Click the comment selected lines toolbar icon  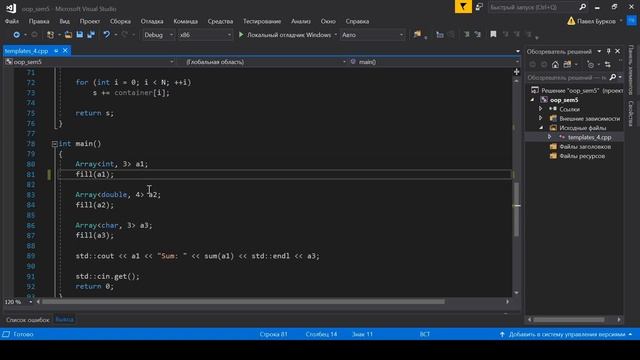click(467, 35)
